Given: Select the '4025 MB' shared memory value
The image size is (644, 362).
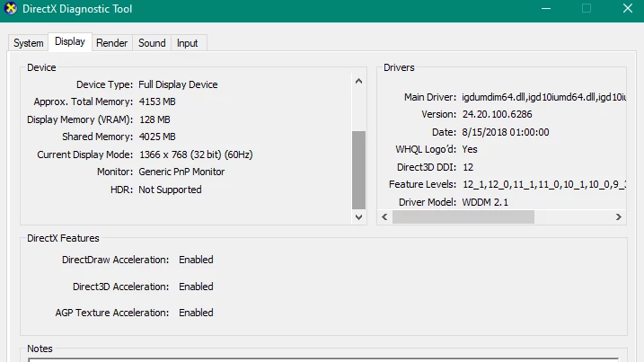Looking at the screenshot, I should (x=157, y=137).
